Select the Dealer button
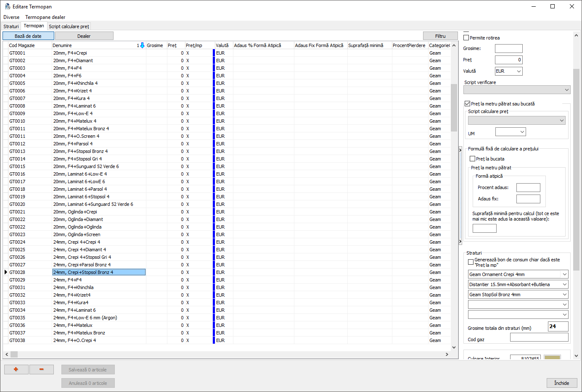The height and width of the screenshot is (392, 582). pyautogui.click(x=84, y=36)
